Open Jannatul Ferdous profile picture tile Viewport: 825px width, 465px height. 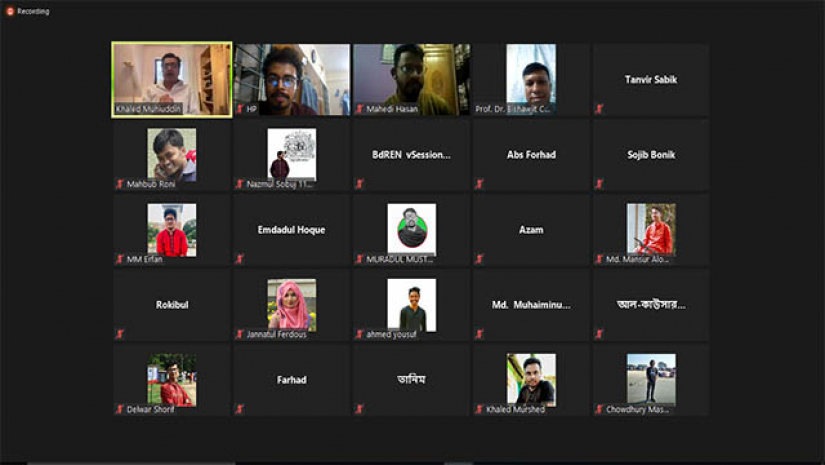pos(291,304)
